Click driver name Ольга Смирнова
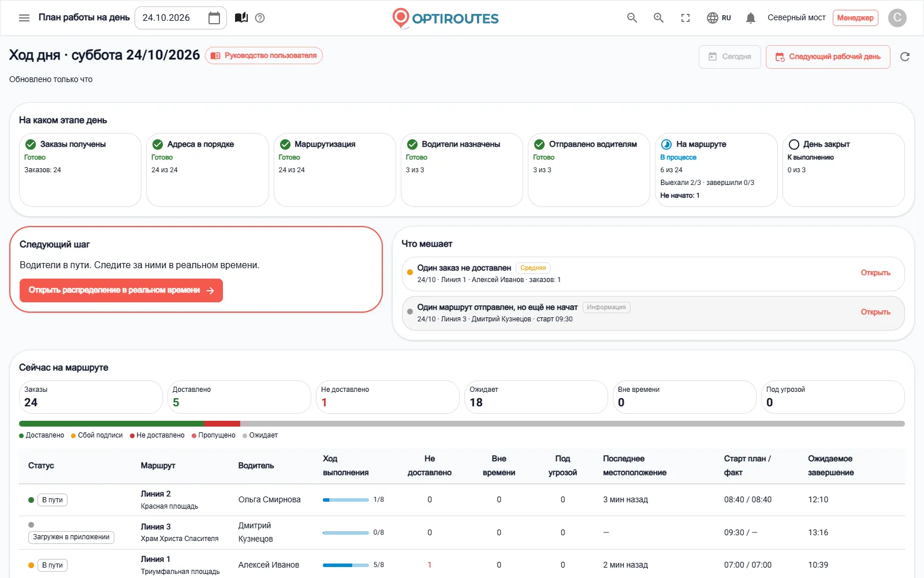Screen dimensions: 924x578 click(x=269, y=500)
